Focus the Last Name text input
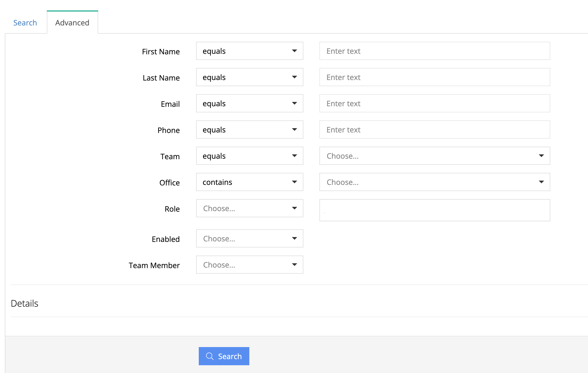The height and width of the screenshot is (373, 588). point(434,77)
